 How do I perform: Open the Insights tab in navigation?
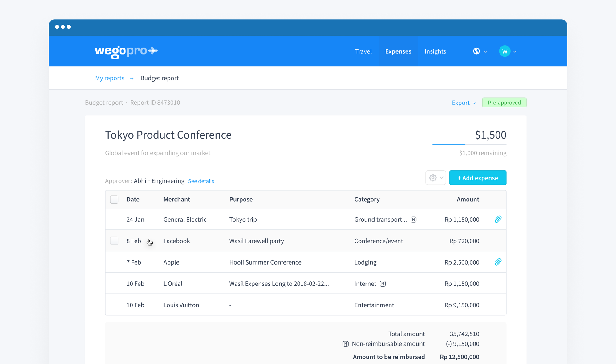click(x=435, y=51)
